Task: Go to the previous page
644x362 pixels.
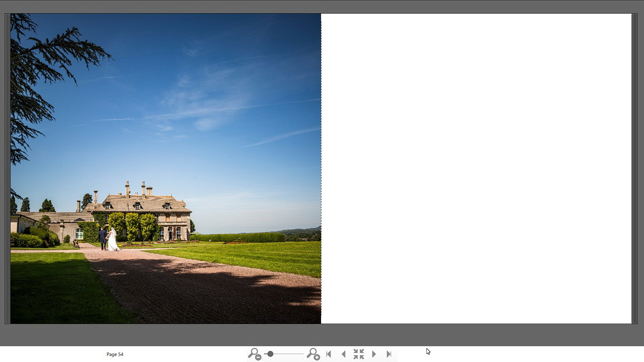Action: (343, 354)
